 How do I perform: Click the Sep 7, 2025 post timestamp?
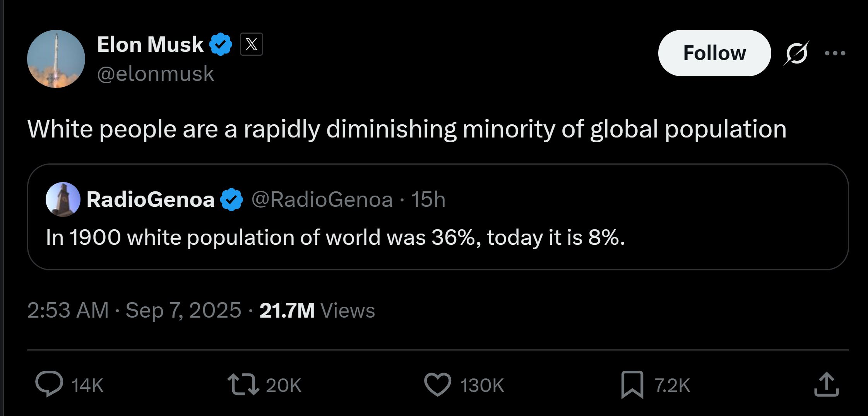(134, 310)
